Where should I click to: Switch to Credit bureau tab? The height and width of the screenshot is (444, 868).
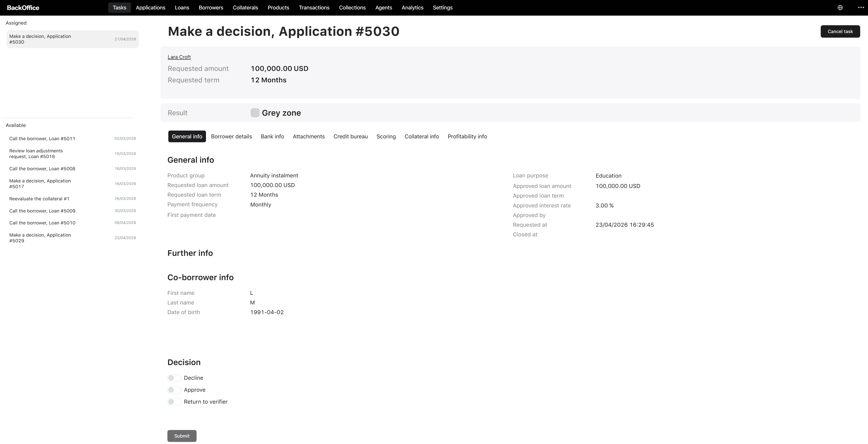350,137
